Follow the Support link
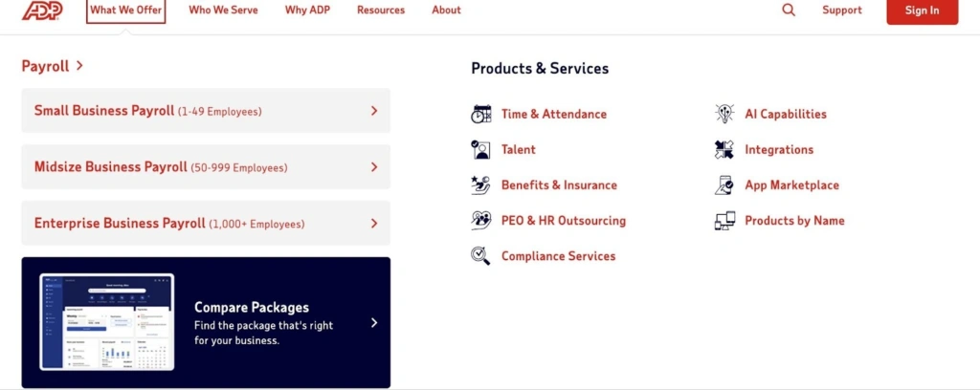 click(x=841, y=11)
